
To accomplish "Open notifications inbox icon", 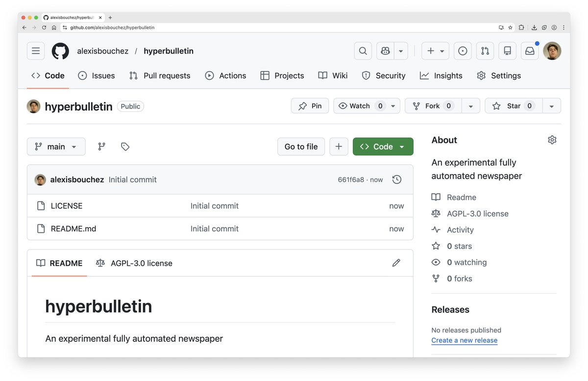I will pos(530,51).
